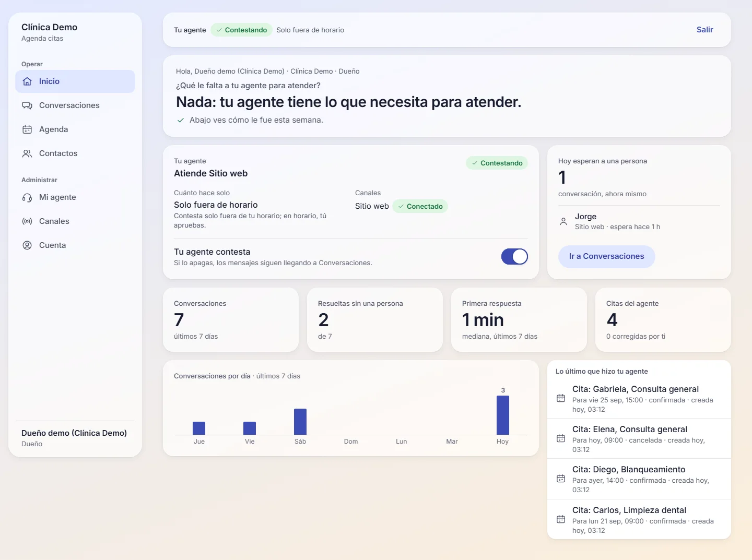Click the Jue bar in the chart

tap(199, 428)
